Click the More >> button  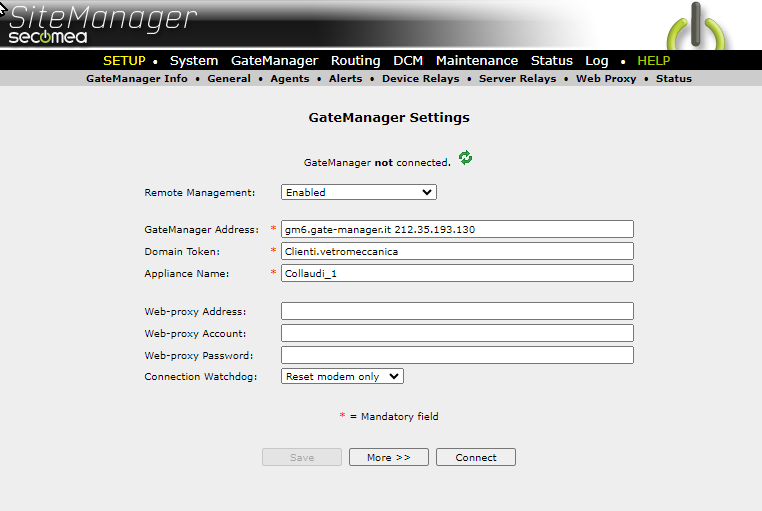[389, 458]
